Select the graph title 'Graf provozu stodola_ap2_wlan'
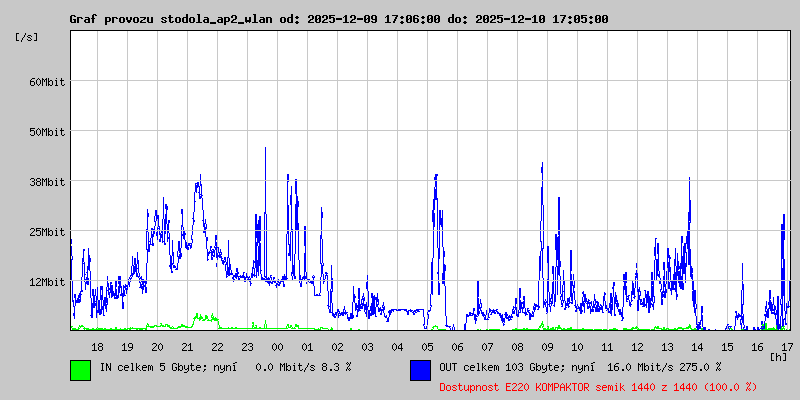The height and width of the screenshot is (400, 800). pos(172,19)
